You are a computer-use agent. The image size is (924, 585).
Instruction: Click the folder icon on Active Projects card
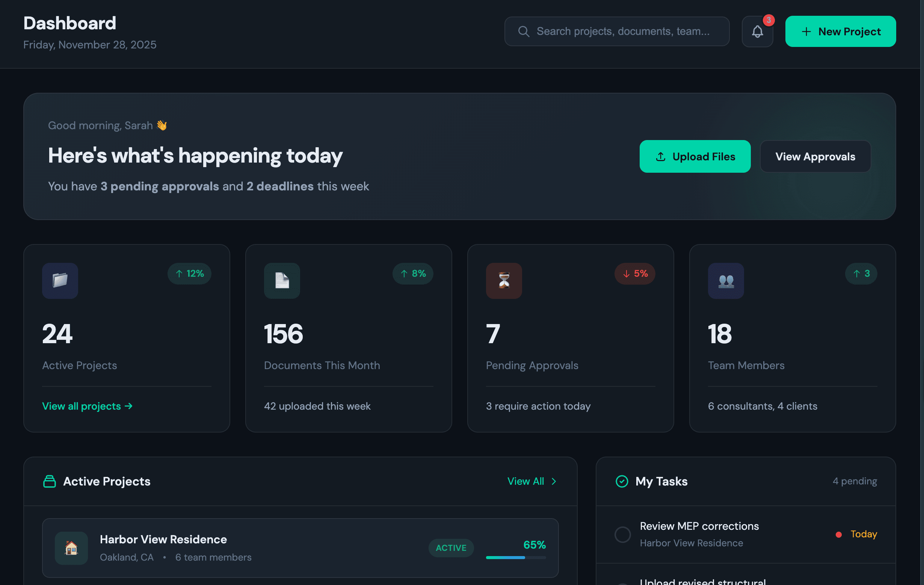[x=60, y=281]
